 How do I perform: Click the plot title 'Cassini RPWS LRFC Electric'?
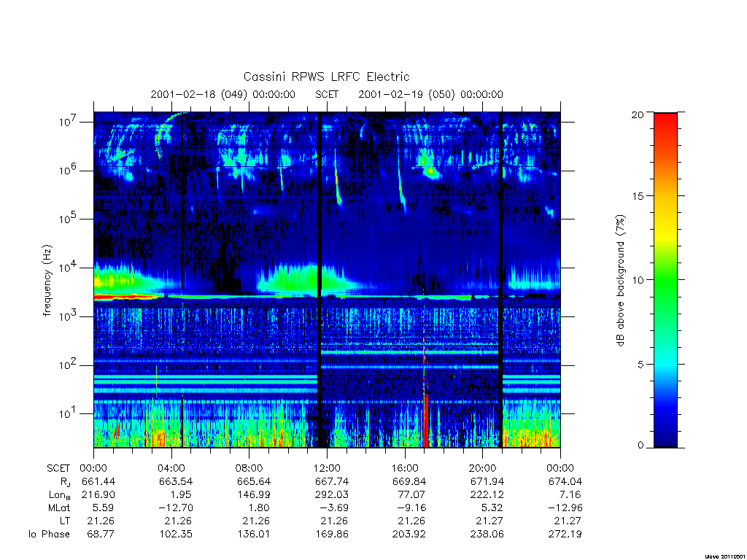tap(326, 77)
